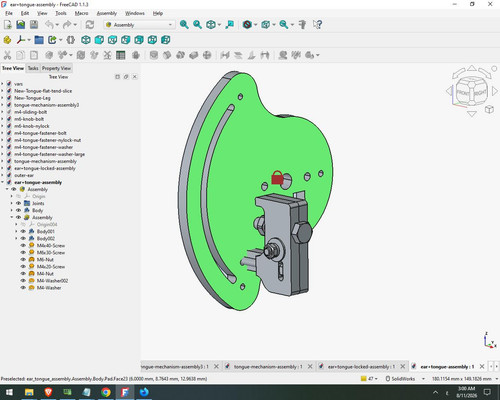Select M4x20-Screw in the tree
This screenshot has height=400, width=500.
[51, 267]
